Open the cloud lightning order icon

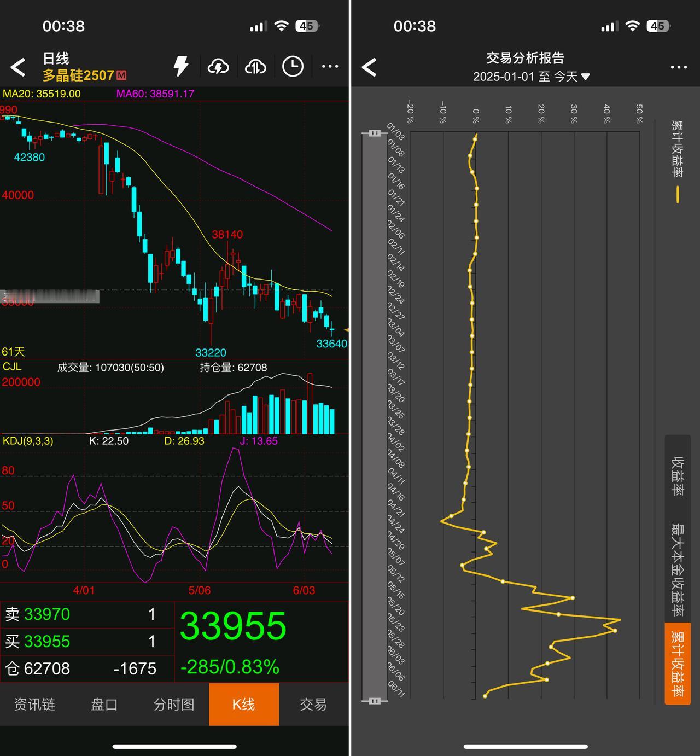(218, 67)
